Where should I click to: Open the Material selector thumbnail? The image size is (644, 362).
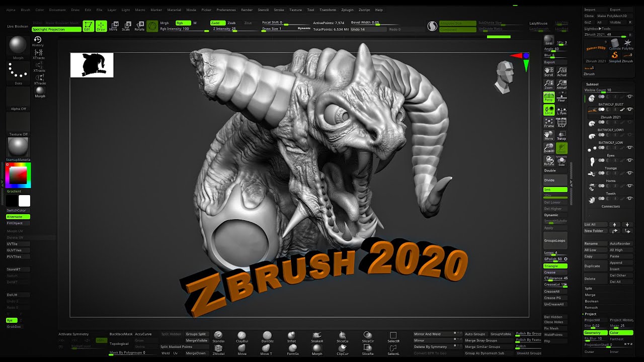[18, 147]
